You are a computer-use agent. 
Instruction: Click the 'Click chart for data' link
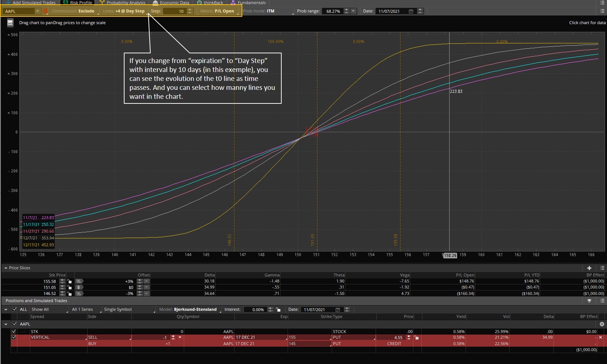pyautogui.click(x=587, y=23)
